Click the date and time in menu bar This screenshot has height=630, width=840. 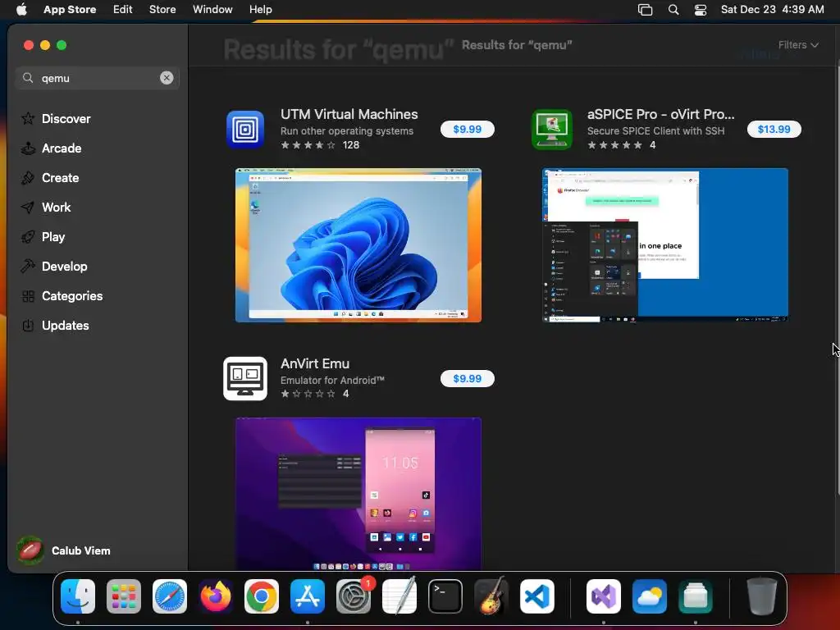772,10
